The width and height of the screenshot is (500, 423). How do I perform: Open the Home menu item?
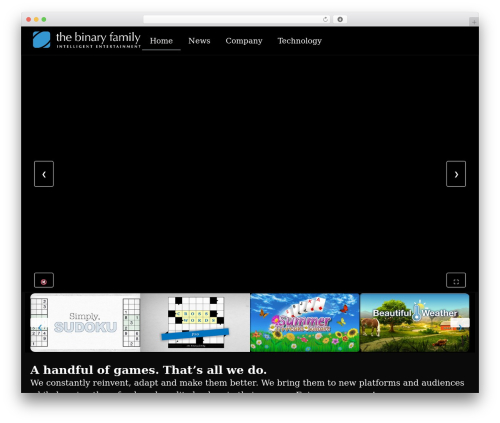click(x=161, y=41)
